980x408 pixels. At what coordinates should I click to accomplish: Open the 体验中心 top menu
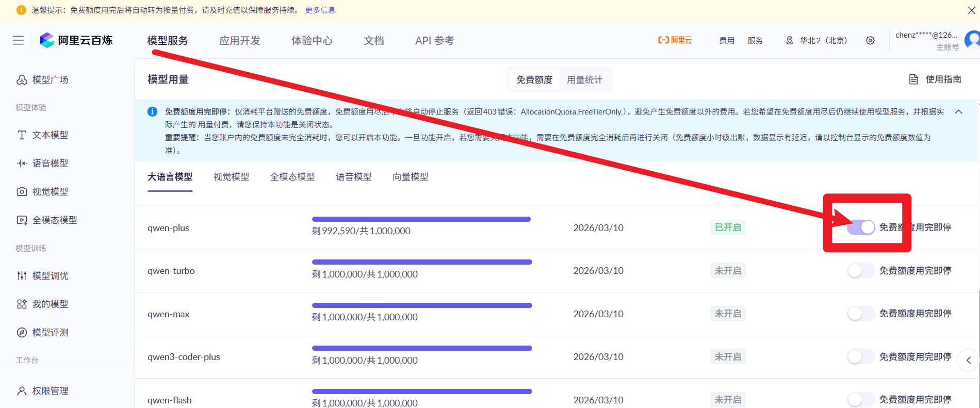coord(312,40)
